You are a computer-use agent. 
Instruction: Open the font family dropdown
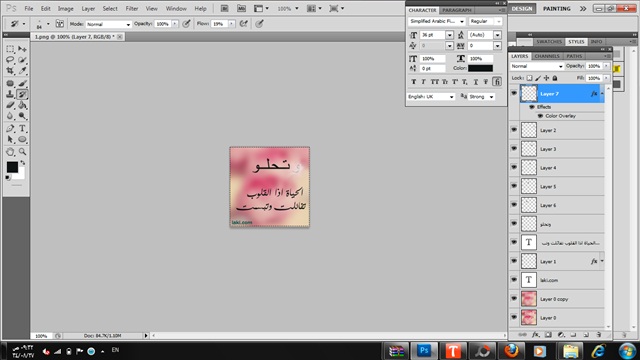pyautogui.click(x=462, y=21)
